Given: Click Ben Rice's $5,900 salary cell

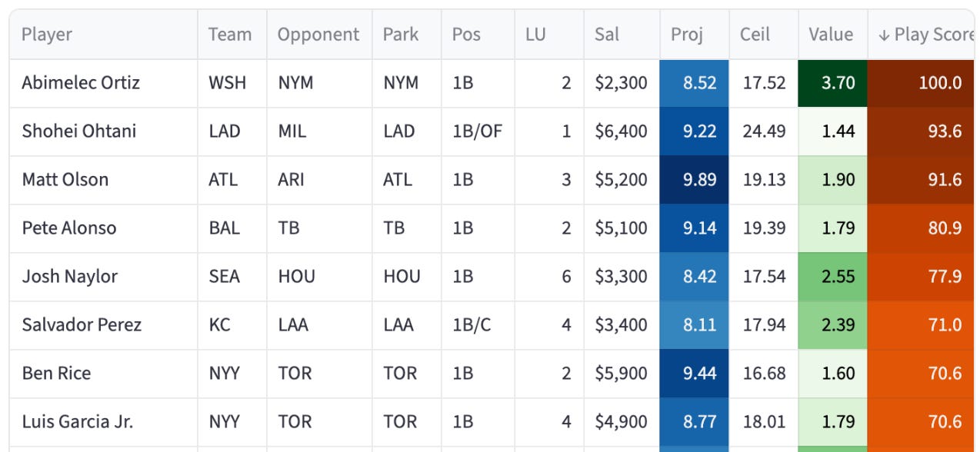Looking at the screenshot, I should point(622,374).
